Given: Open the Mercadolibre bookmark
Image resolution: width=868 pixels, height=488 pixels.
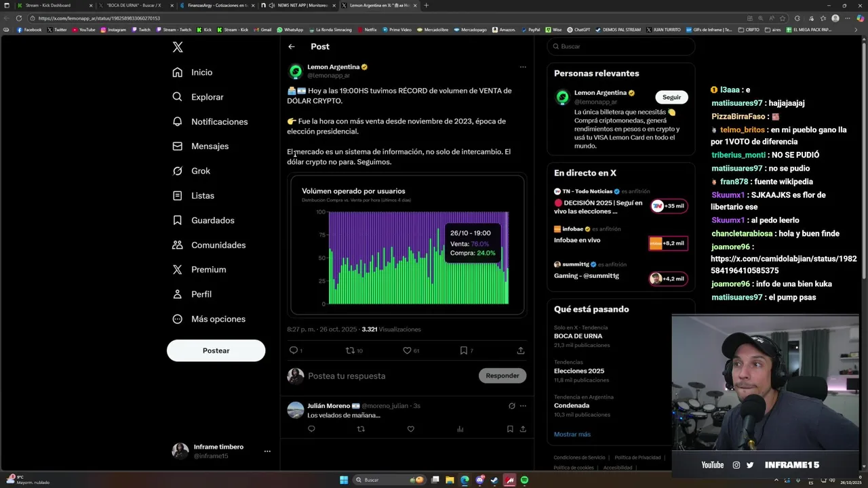Looking at the screenshot, I should 432,30.
